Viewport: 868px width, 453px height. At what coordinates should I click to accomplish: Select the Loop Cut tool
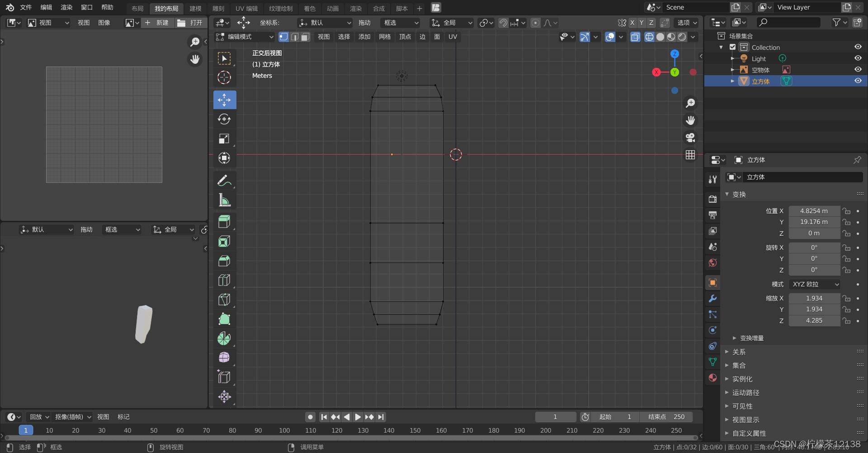point(225,280)
